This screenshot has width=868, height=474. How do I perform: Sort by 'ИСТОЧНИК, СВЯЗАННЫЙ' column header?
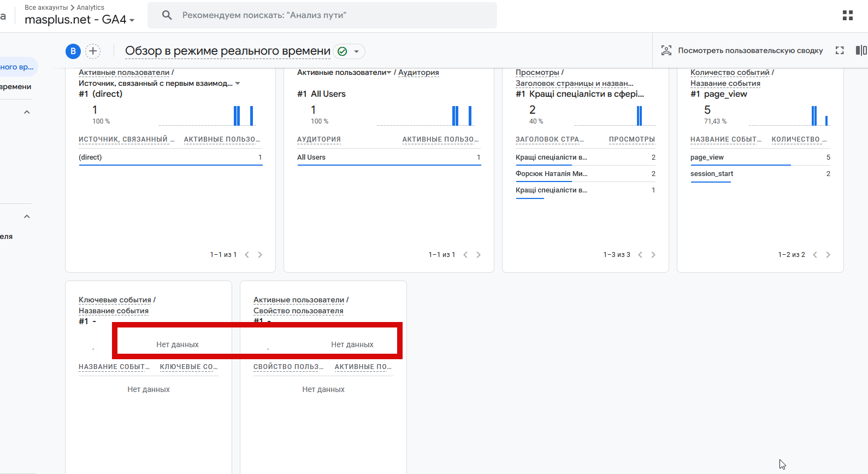(127, 139)
